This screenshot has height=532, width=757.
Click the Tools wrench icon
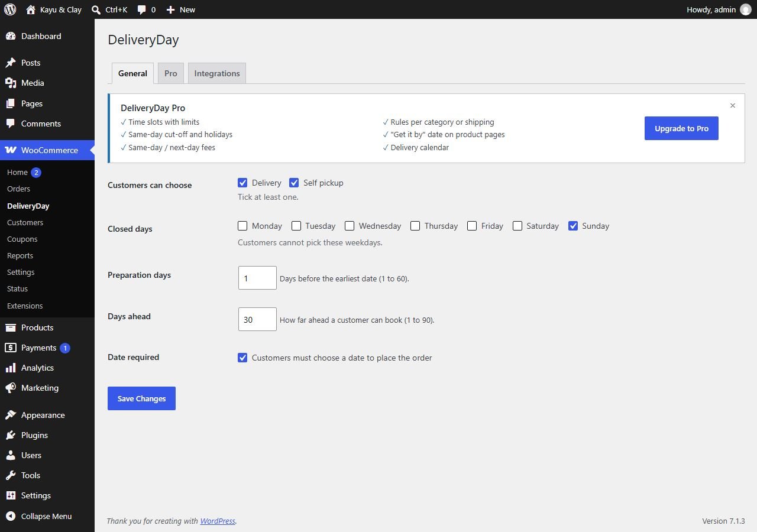click(x=11, y=475)
